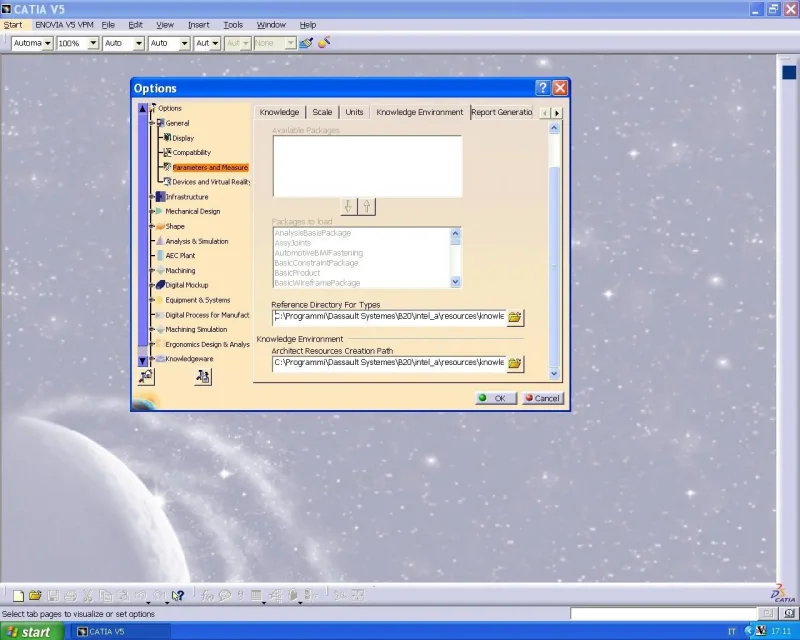Click the Print icon in bottom toolbar
Image resolution: width=800 pixels, height=640 pixels.
[70, 596]
